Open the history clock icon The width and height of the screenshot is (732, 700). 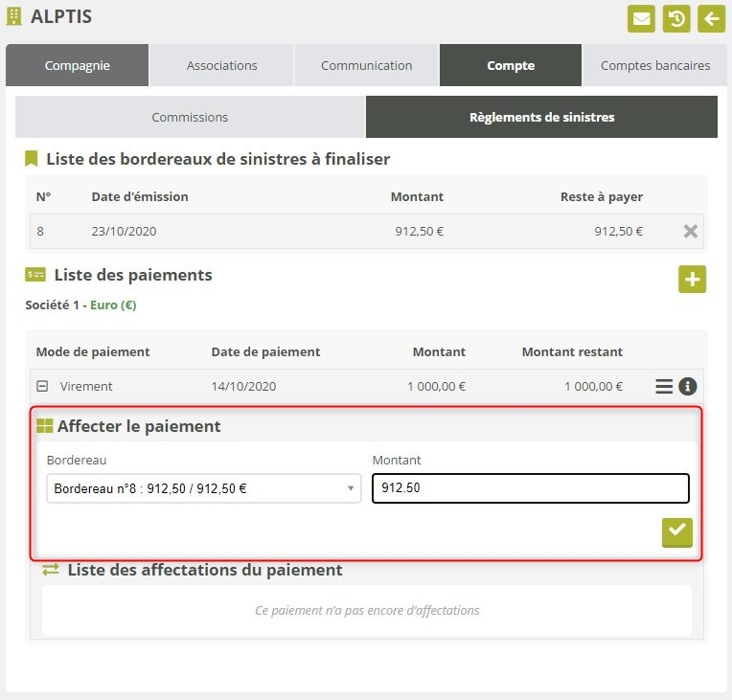tap(676, 18)
